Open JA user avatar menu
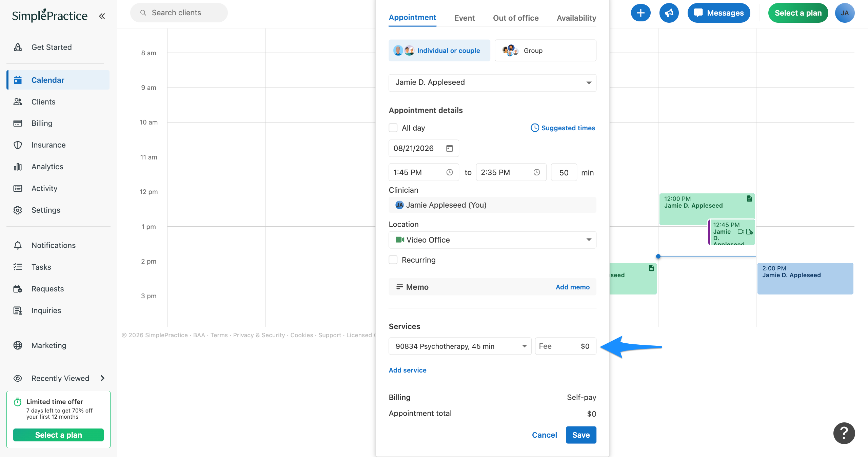This screenshot has height=457, width=868. pos(845,13)
